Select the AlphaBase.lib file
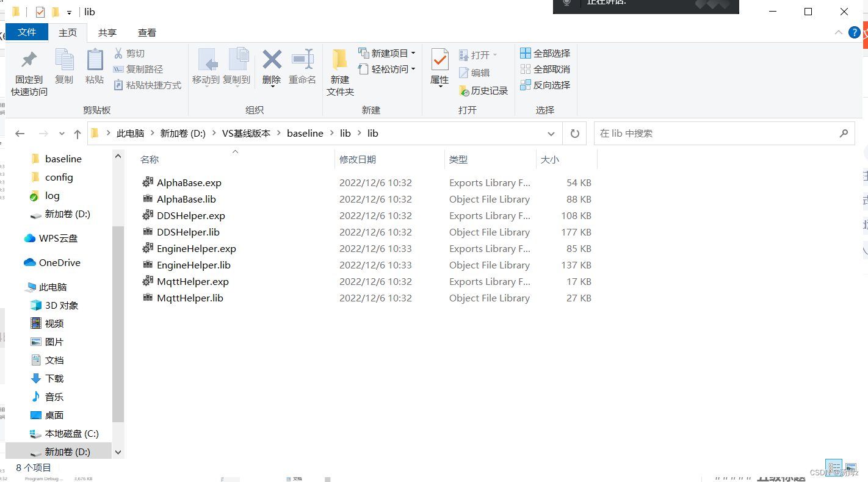This screenshot has height=482, width=868. coord(186,199)
